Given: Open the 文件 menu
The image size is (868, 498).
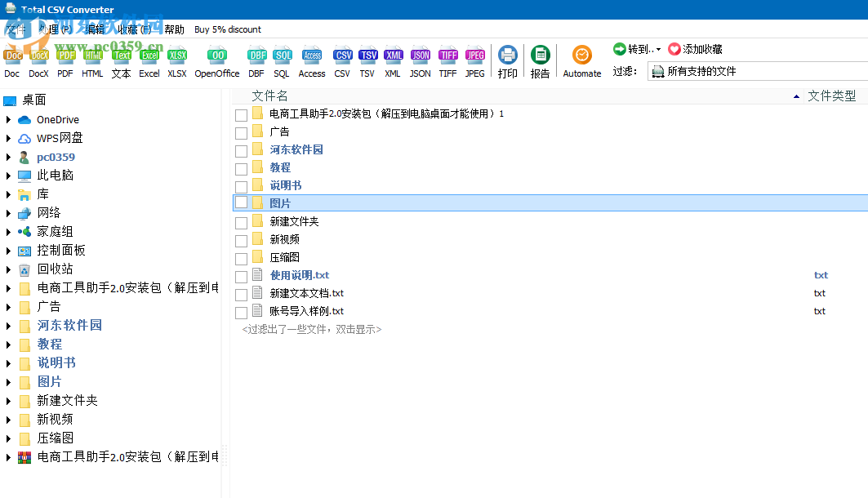Looking at the screenshot, I should point(16,29).
